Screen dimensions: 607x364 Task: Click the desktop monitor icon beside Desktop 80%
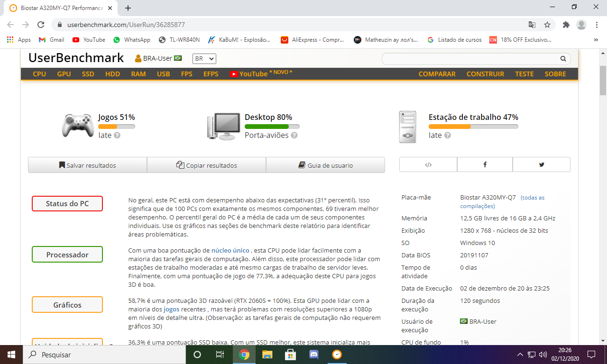pos(223,126)
